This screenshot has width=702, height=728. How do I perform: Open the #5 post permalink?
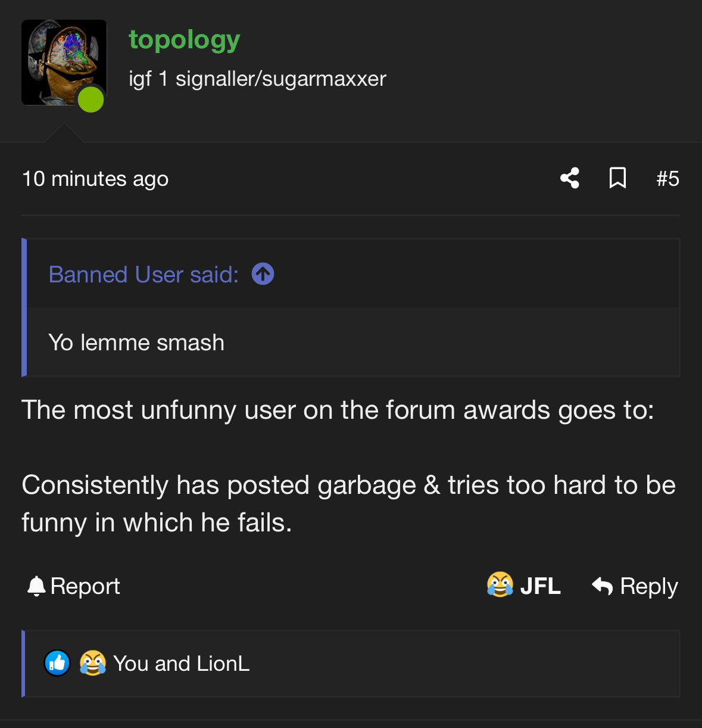pos(667,179)
